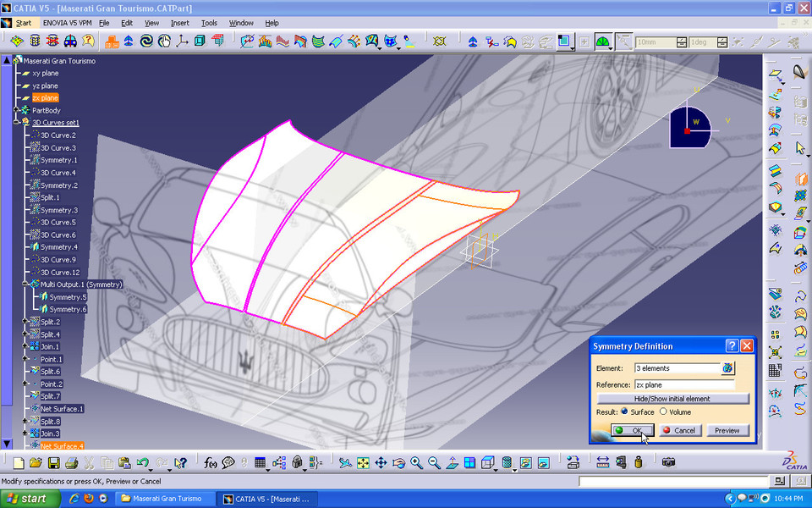This screenshot has width=812, height=508.
Task: Click the Hide/Show toolbar icon
Action: click(x=525, y=463)
